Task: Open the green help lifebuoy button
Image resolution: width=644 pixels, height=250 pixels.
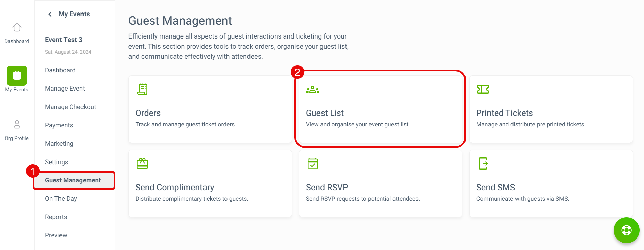Action: tap(626, 230)
